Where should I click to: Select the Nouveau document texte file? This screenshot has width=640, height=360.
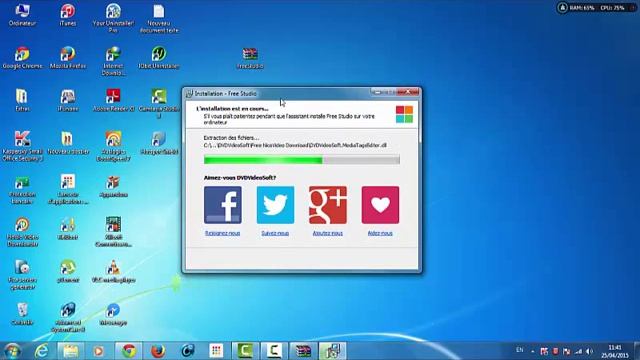click(x=159, y=18)
